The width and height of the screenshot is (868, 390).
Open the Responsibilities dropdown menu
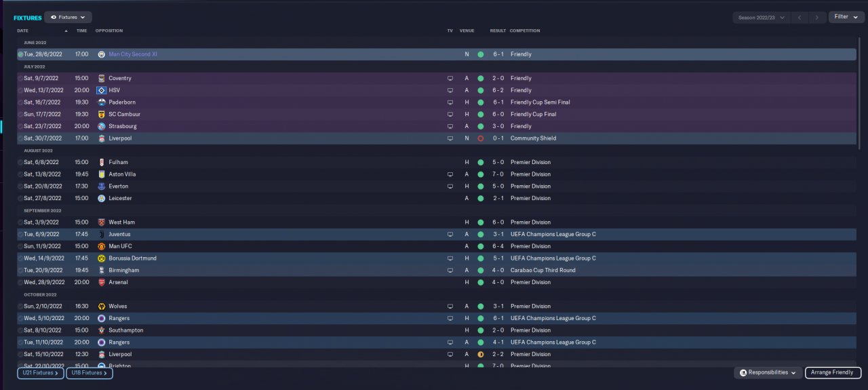click(x=768, y=372)
